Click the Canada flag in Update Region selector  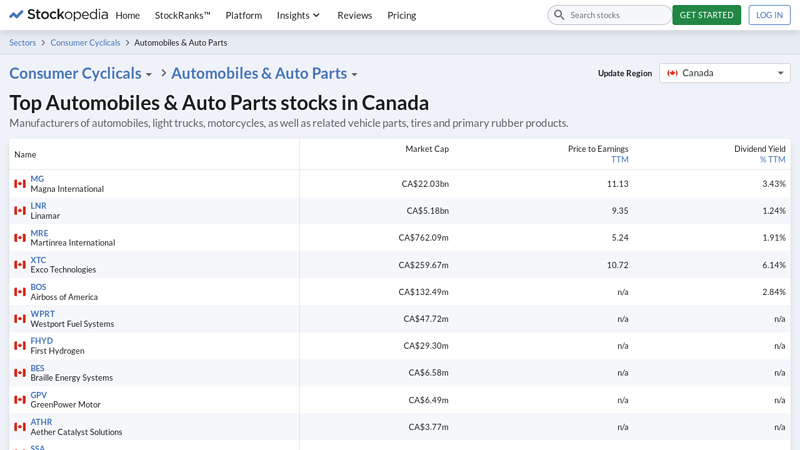672,73
